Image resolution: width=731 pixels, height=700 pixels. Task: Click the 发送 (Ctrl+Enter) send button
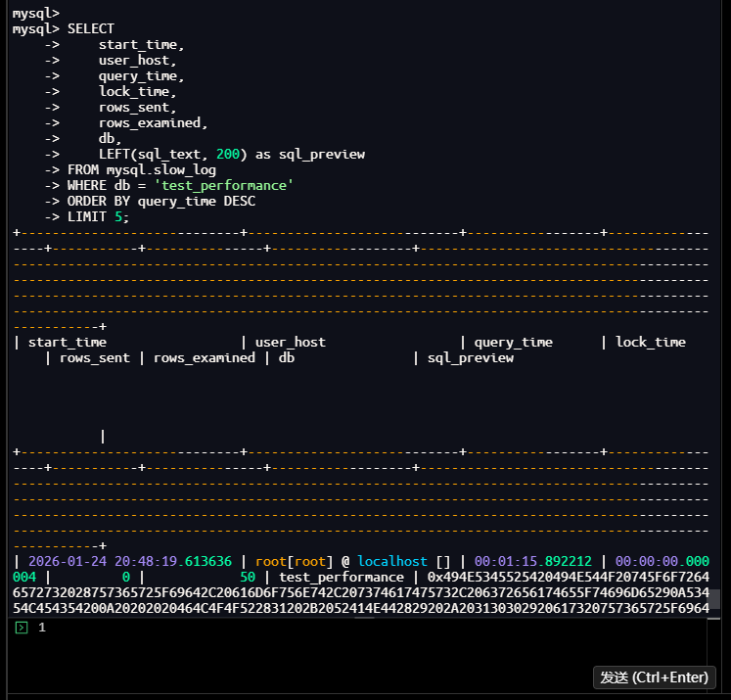(x=654, y=677)
